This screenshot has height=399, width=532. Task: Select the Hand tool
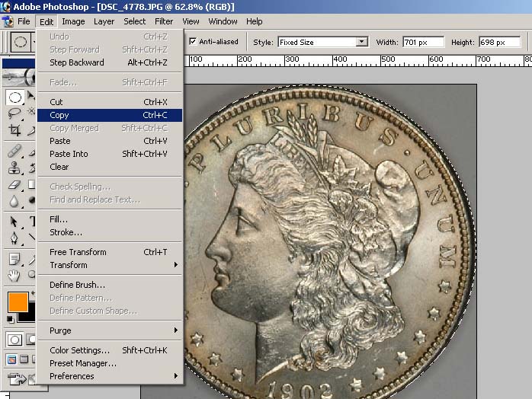tap(14, 274)
